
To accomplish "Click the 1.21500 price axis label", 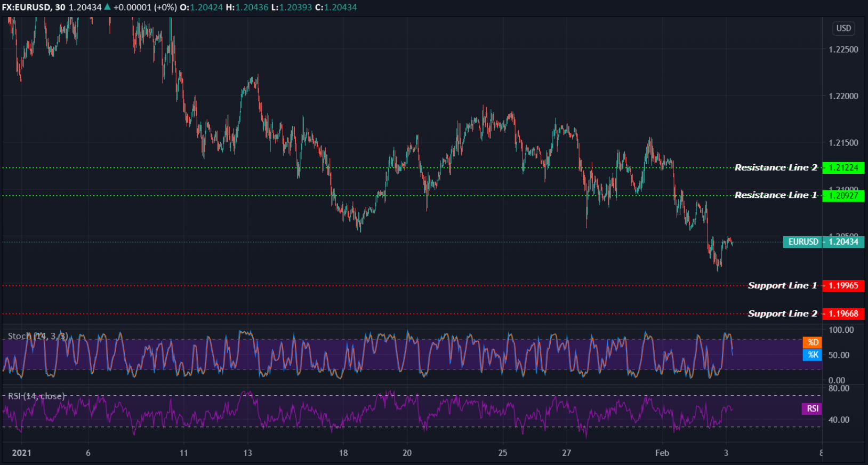I will tap(843, 143).
